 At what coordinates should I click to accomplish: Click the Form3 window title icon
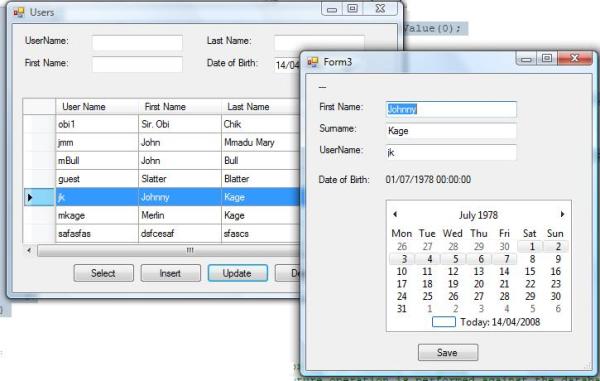pos(313,62)
